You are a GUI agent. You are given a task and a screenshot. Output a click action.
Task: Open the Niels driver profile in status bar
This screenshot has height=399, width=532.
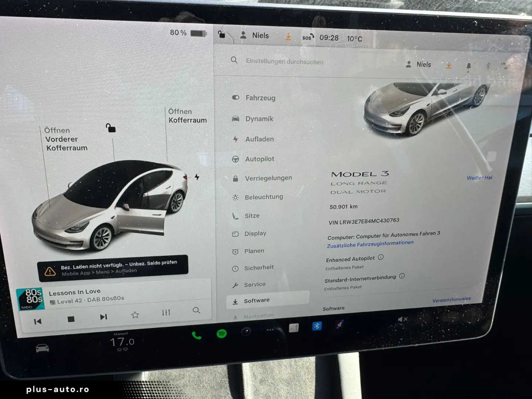(x=255, y=35)
